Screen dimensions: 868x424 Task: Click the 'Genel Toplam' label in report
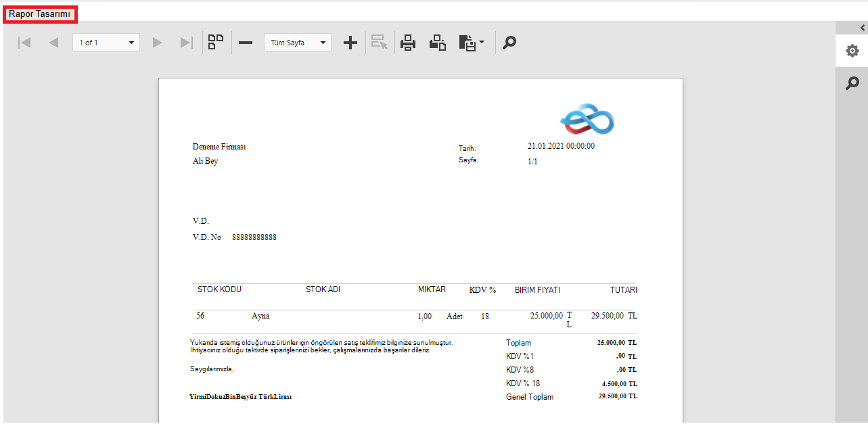click(529, 397)
